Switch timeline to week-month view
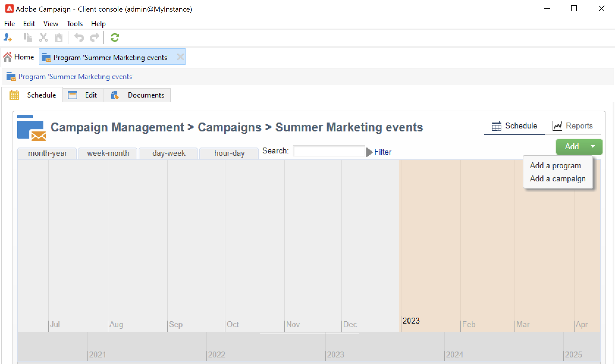 click(x=108, y=153)
